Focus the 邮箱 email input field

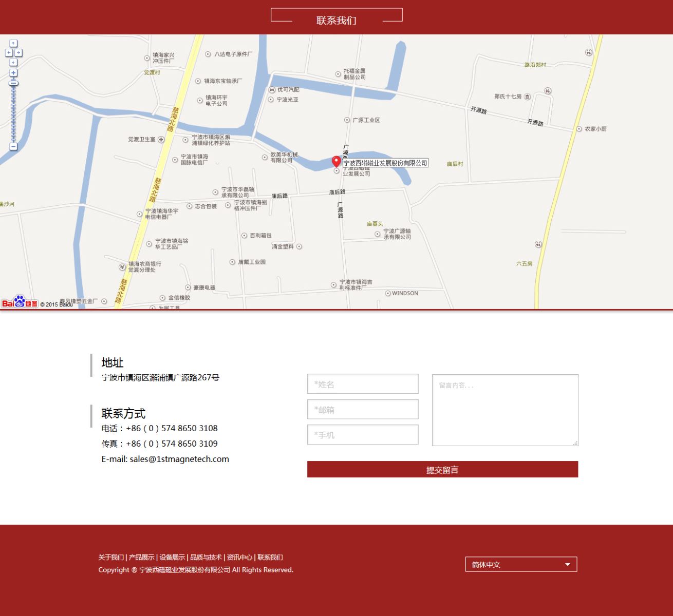coord(363,409)
